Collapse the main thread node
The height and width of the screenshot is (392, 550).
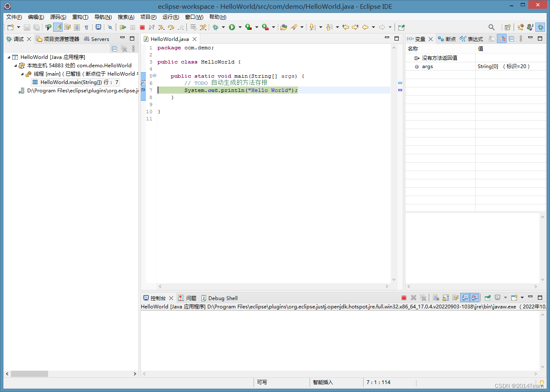[x=23, y=74]
